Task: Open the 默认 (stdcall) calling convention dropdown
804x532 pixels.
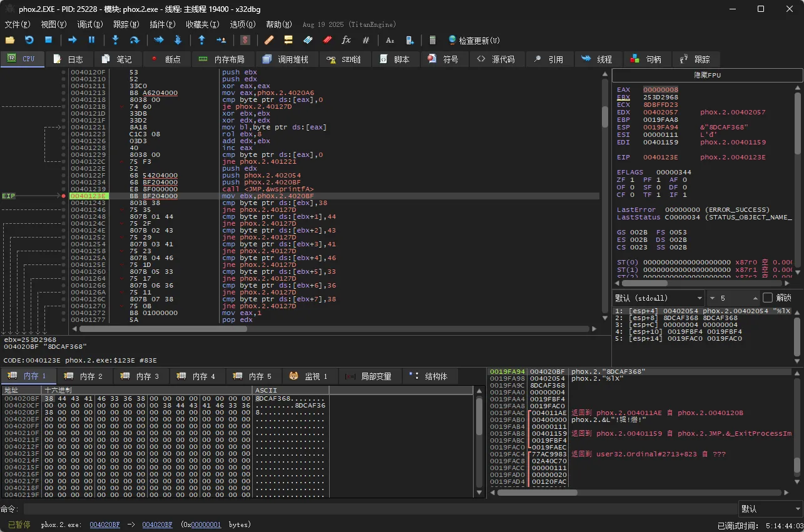Action: point(658,298)
